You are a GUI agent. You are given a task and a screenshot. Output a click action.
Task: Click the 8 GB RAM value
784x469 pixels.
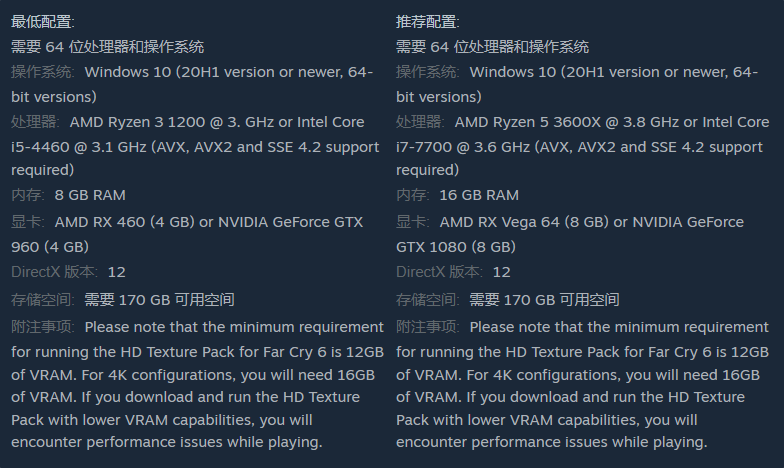coord(90,195)
